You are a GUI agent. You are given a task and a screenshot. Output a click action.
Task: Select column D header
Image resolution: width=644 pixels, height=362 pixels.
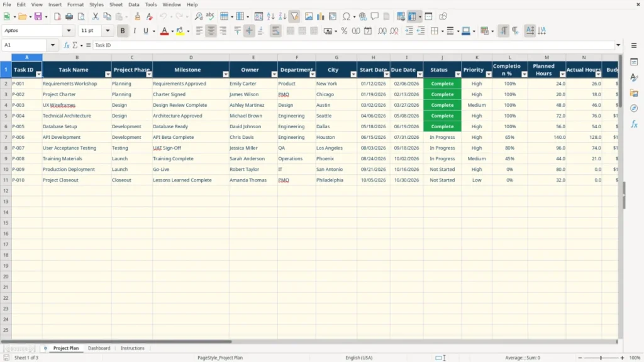[191, 57]
